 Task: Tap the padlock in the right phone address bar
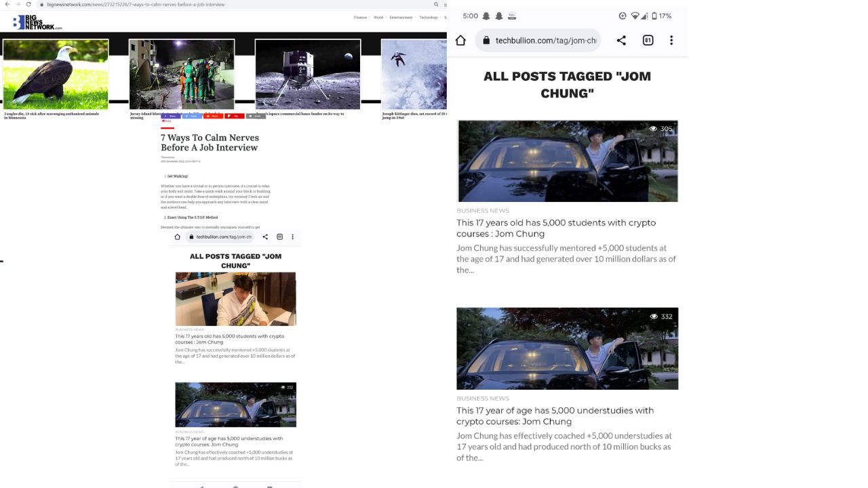point(486,41)
